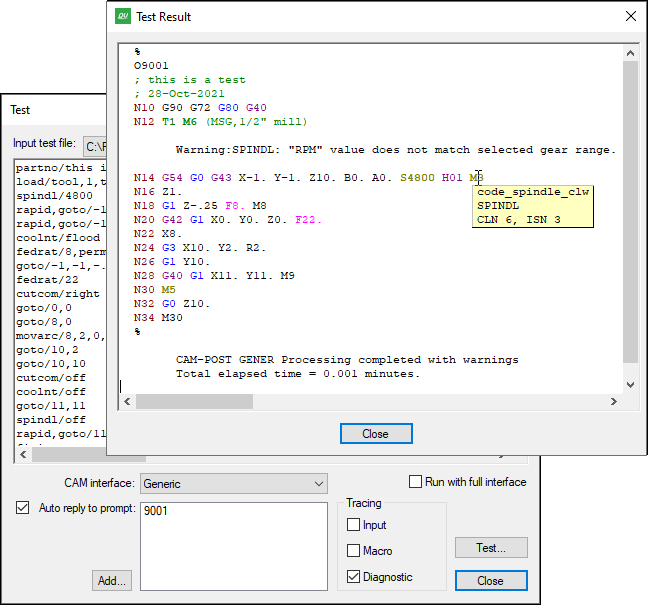Click the Close button in Test Result dialog
The height and width of the screenshot is (605, 648).
click(x=376, y=434)
